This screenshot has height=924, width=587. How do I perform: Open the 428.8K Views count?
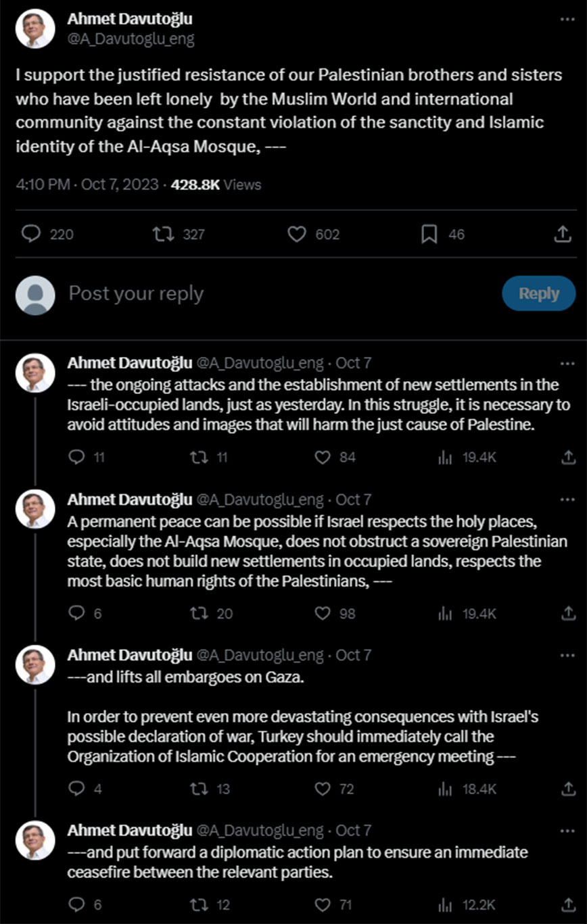coord(218,185)
